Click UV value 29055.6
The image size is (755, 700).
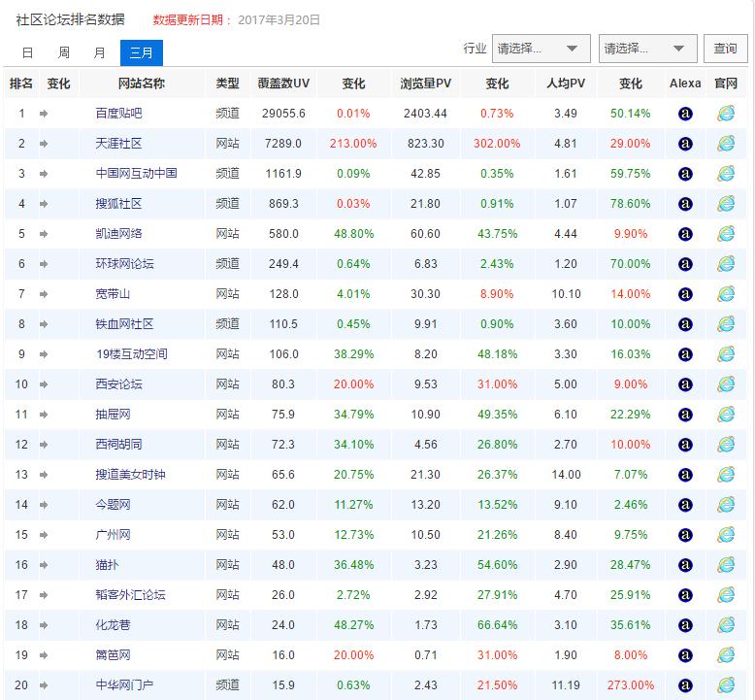click(x=283, y=114)
